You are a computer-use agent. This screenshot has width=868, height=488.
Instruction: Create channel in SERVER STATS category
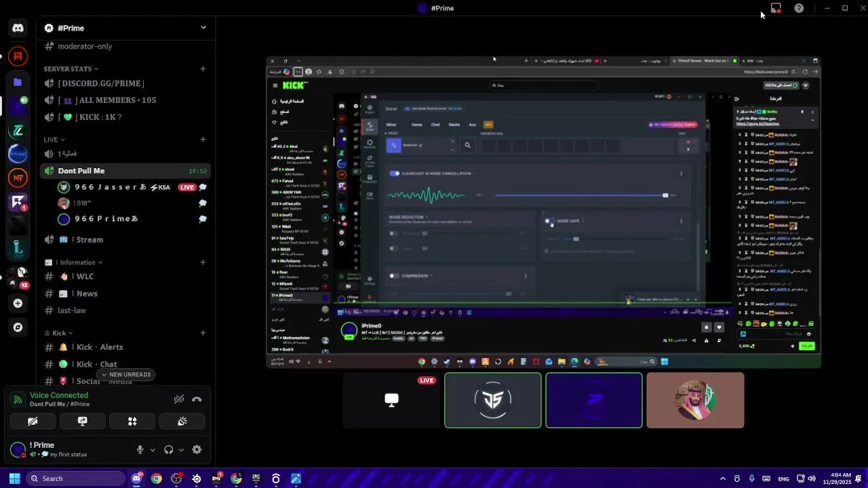pos(203,68)
